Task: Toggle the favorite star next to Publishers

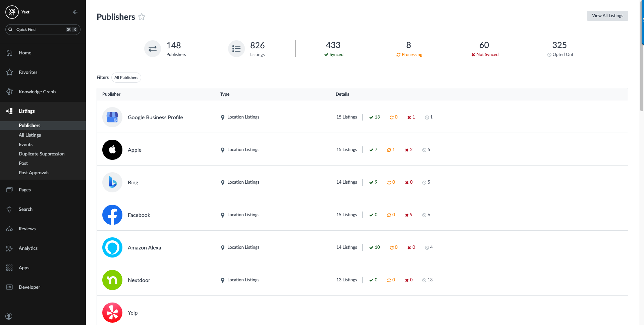Action: (x=142, y=16)
